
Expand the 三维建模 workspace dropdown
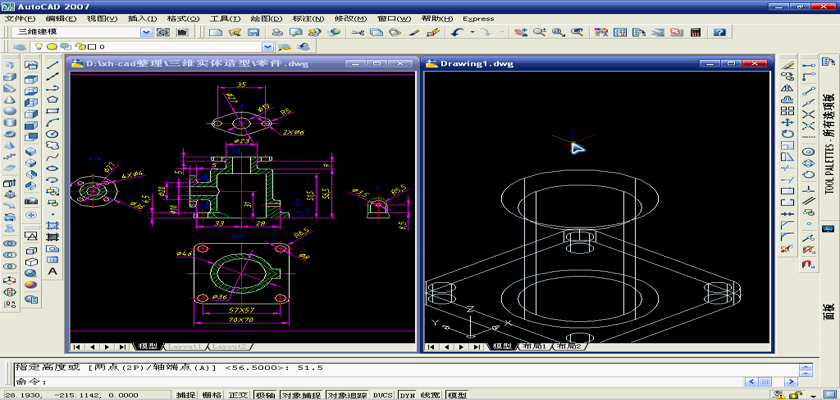click(x=147, y=32)
